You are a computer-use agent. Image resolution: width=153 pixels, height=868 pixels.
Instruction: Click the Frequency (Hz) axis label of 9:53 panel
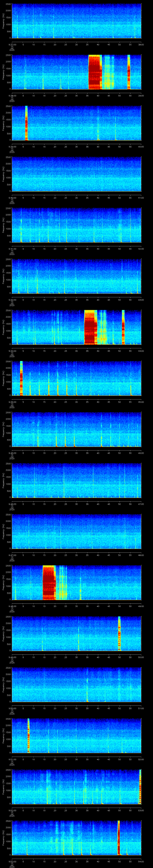(x=4, y=838)
